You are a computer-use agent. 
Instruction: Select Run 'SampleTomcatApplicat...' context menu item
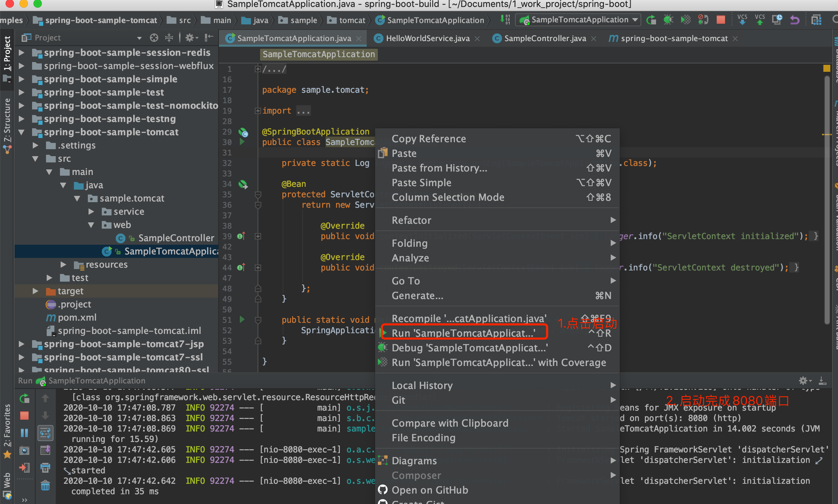point(497,333)
